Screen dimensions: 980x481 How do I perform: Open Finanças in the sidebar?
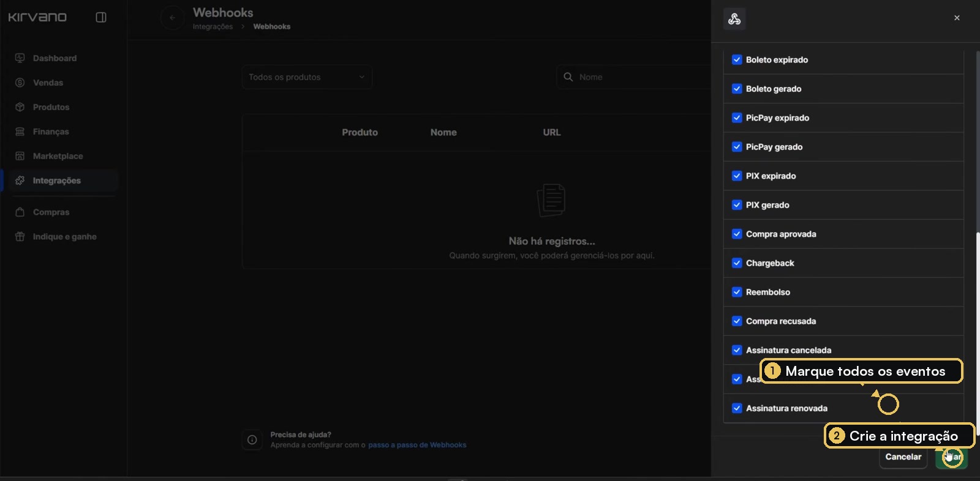click(x=51, y=132)
